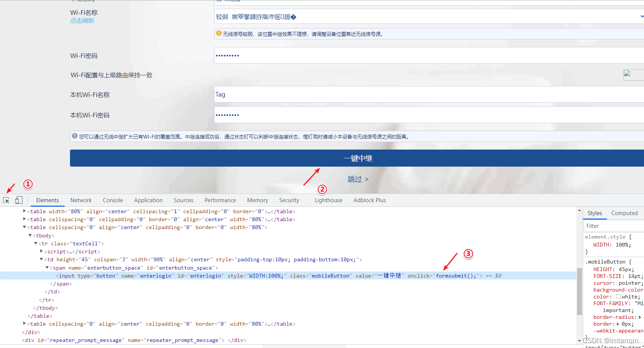Click the 一键中继 button
This screenshot has width=644, height=348.
pyautogui.click(x=357, y=158)
